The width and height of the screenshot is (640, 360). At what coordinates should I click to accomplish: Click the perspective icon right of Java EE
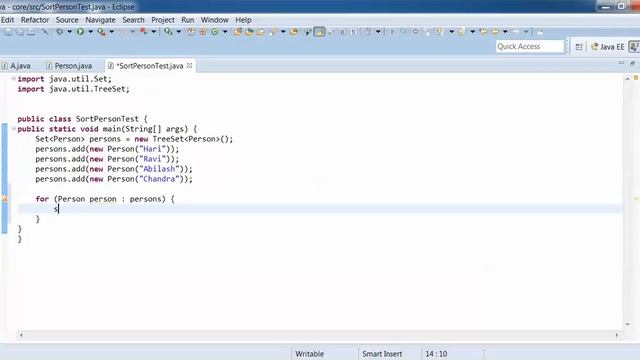(634, 47)
